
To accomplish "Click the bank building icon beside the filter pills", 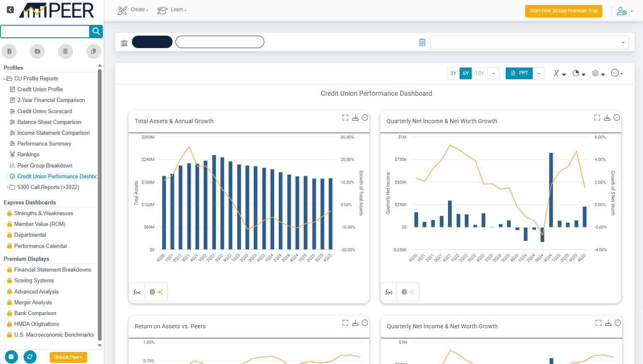I will [x=124, y=42].
